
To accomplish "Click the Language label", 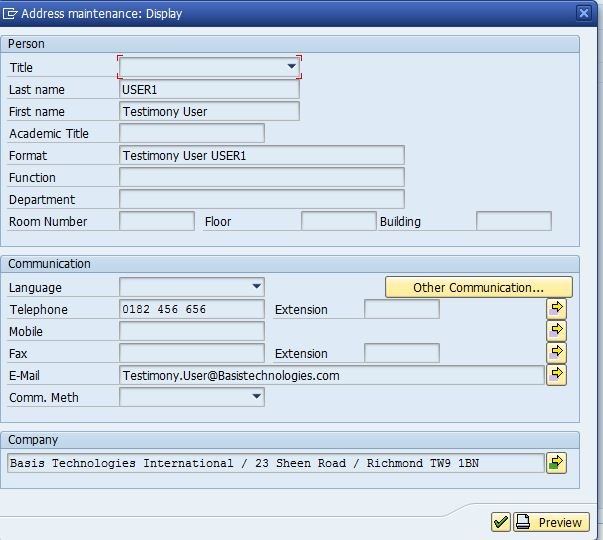I will point(35,287).
